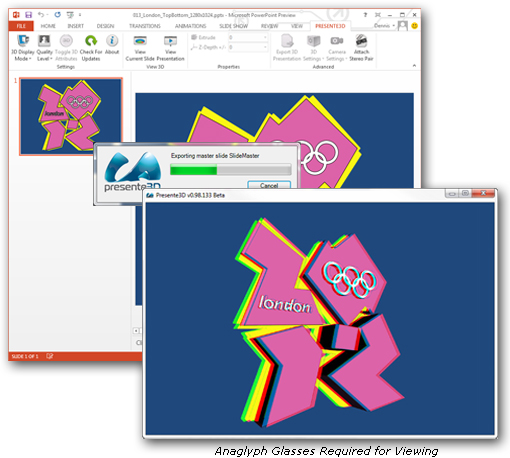Minimize the Presente3D Beta window
Image resolution: width=510 pixels, height=458 pixels.
(452, 193)
